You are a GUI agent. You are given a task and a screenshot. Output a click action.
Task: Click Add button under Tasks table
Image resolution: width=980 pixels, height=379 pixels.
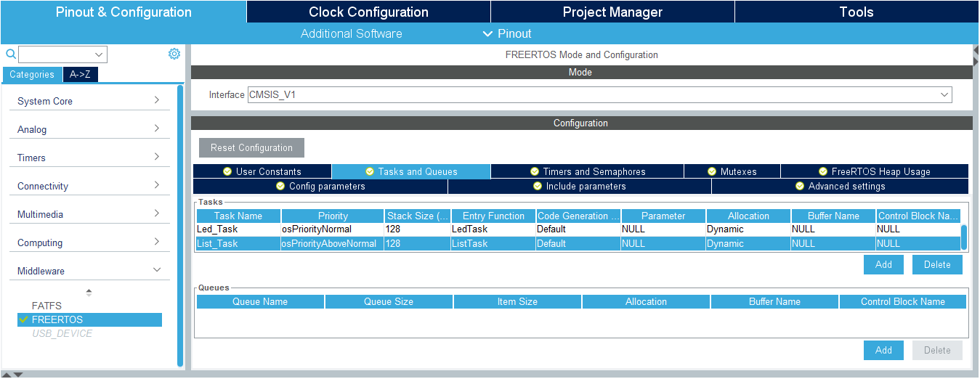click(x=883, y=264)
